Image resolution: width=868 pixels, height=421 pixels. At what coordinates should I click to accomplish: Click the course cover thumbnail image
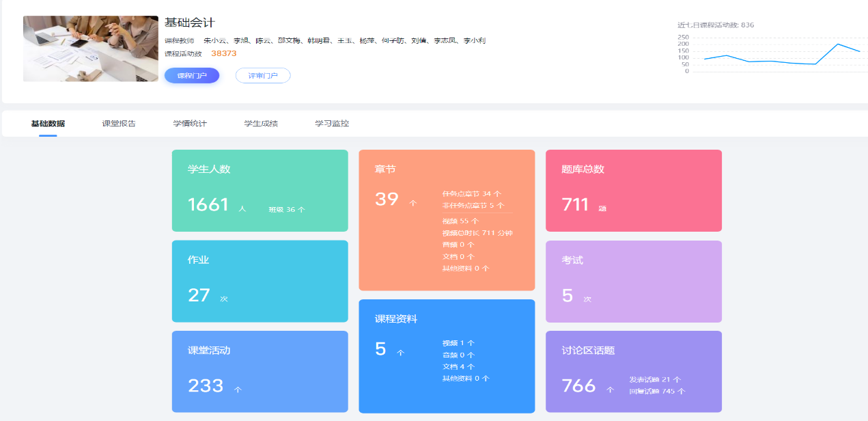click(x=91, y=49)
